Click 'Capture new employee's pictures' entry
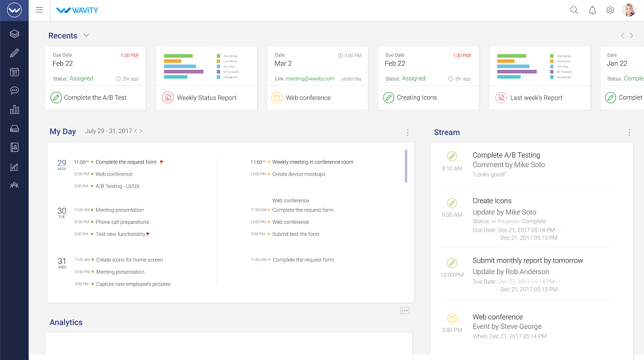 tap(133, 284)
